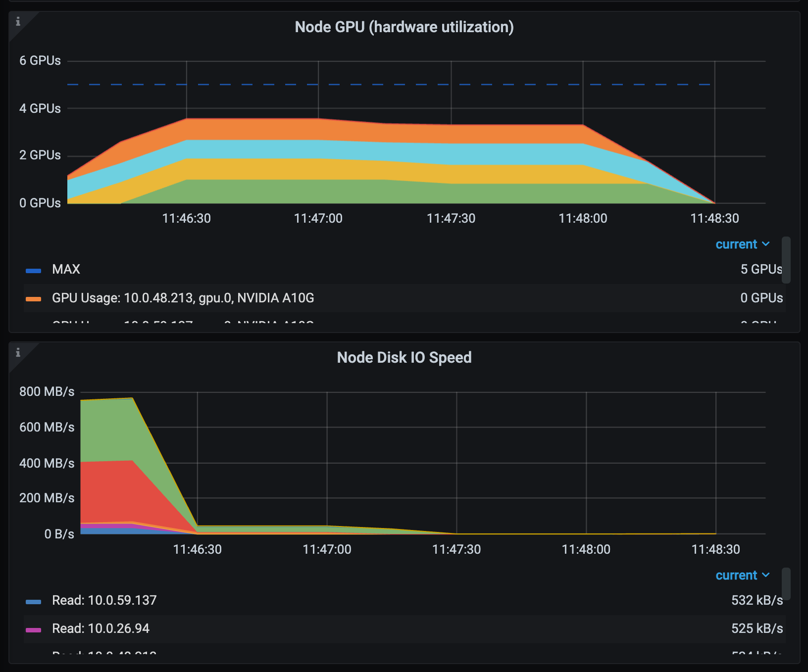Sort GPU legend by the current column
808x672 pixels.
coord(742,244)
